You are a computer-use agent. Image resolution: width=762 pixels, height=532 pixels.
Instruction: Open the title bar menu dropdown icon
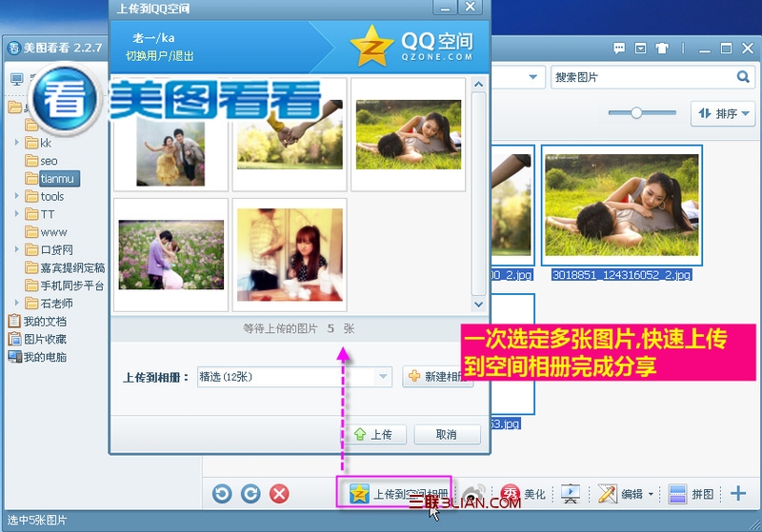640,48
